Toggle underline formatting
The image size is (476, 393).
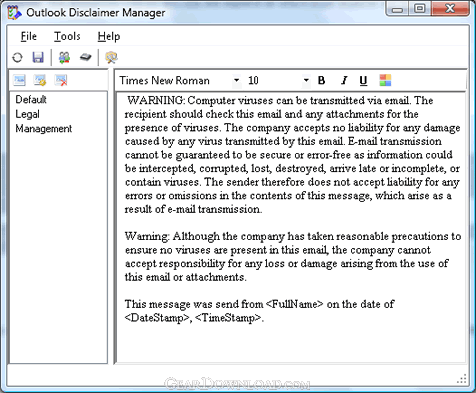[363, 80]
